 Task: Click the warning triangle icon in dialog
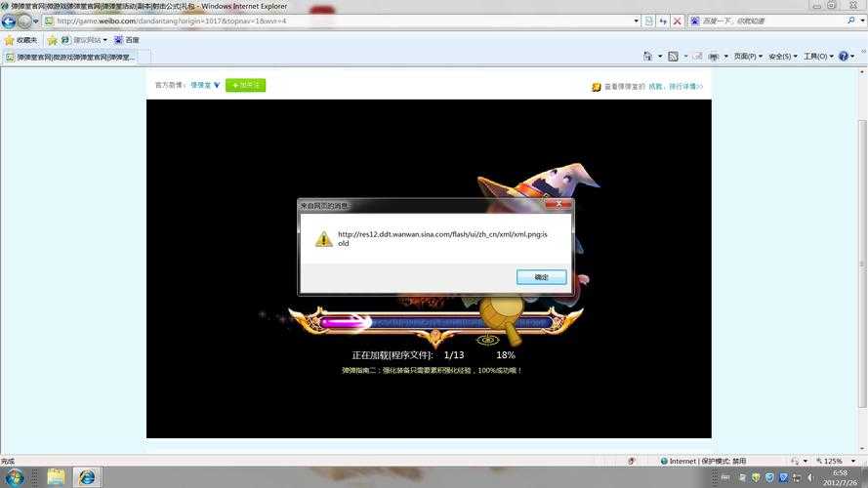coord(324,239)
